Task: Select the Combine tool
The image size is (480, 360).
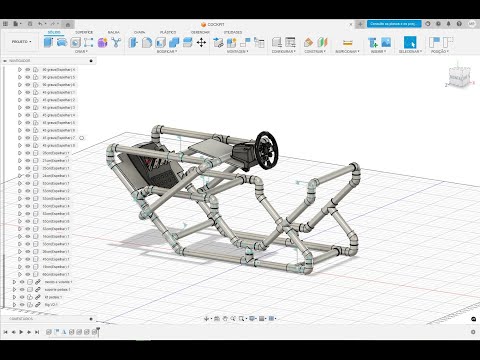Action: point(174,42)
